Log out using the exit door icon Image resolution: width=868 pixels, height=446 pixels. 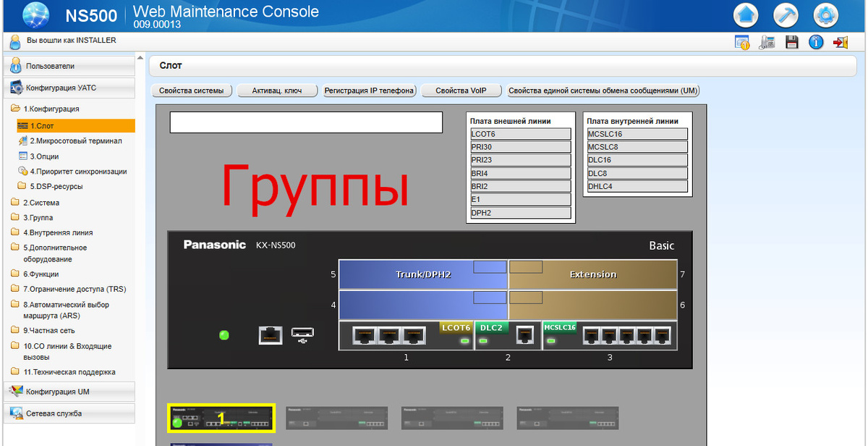click(840, 42)
